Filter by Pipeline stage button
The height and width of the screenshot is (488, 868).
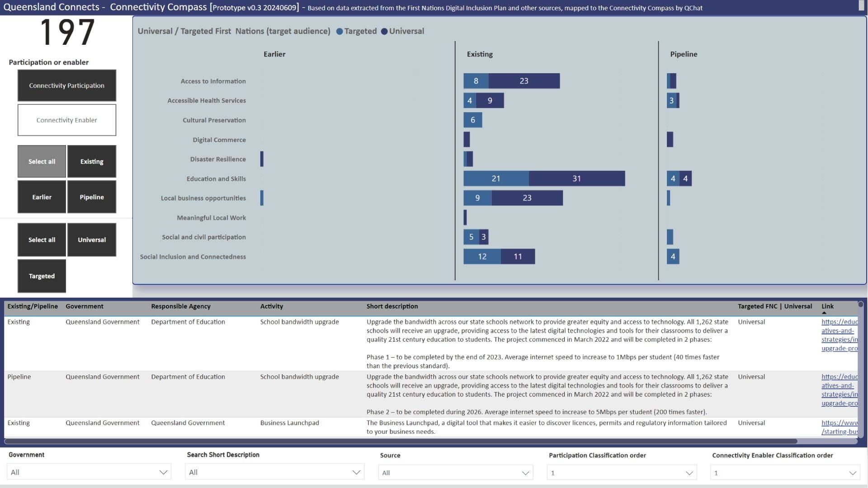point(92,197)
